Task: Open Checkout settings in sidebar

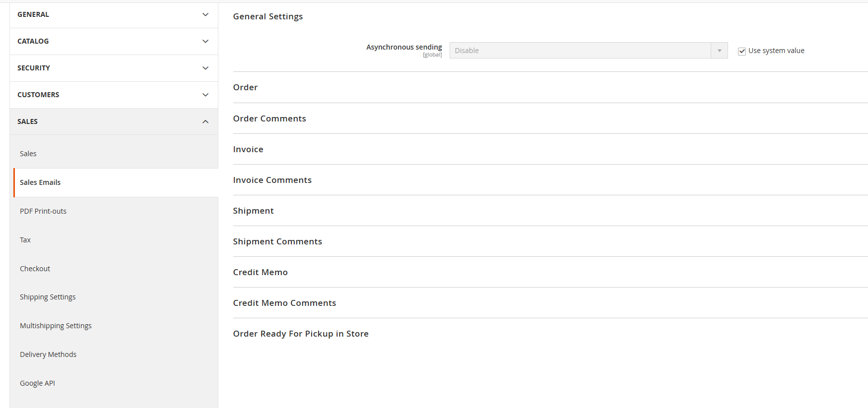Action: pos(35,269)
